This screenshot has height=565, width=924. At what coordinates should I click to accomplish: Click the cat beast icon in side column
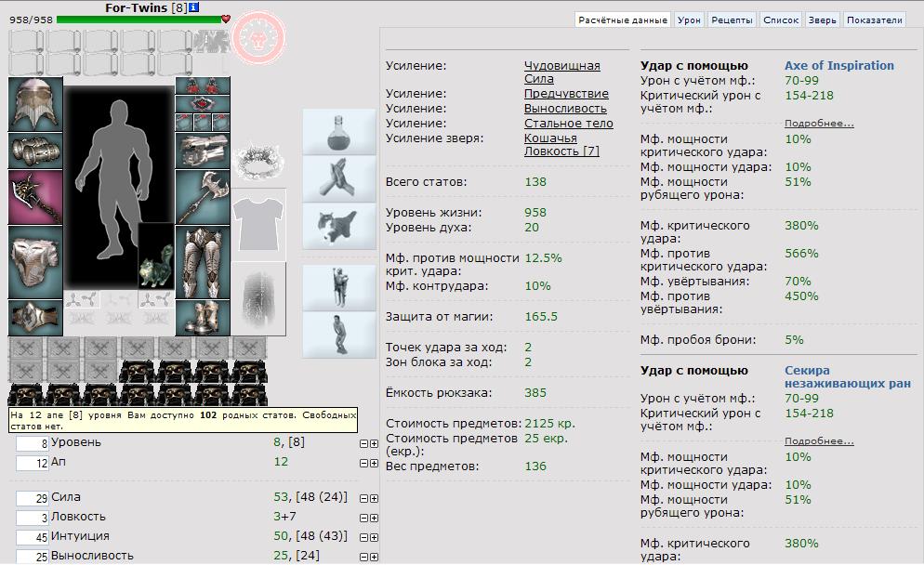[x=339, y=226]
